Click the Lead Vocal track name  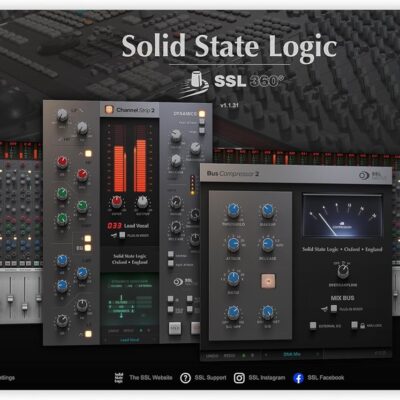coord(136,226)
